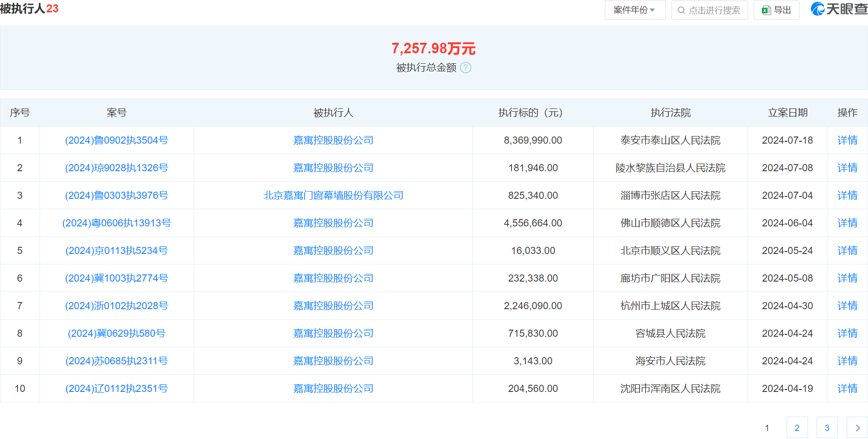View 详情 for the 海安市人民法院 case
Image resolution: width=868 pixels, height=439 pixels.
[848, 361]
